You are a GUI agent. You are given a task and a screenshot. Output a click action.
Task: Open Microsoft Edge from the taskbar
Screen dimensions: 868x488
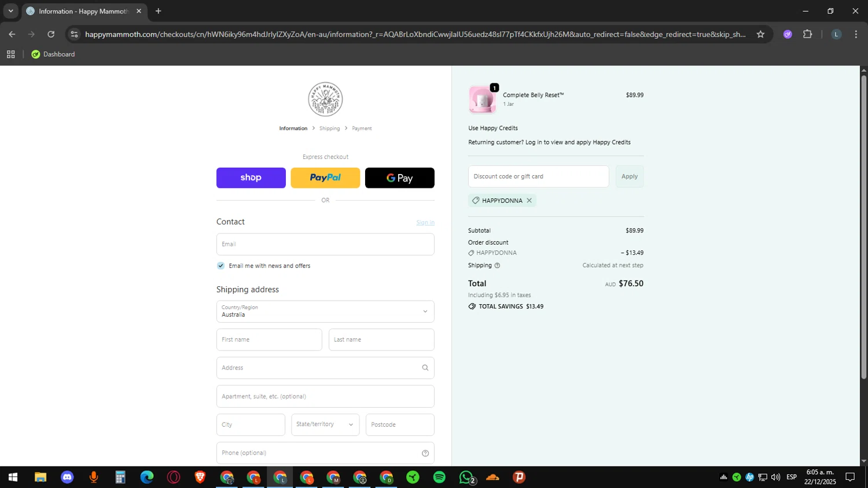(x=147, y=477)
